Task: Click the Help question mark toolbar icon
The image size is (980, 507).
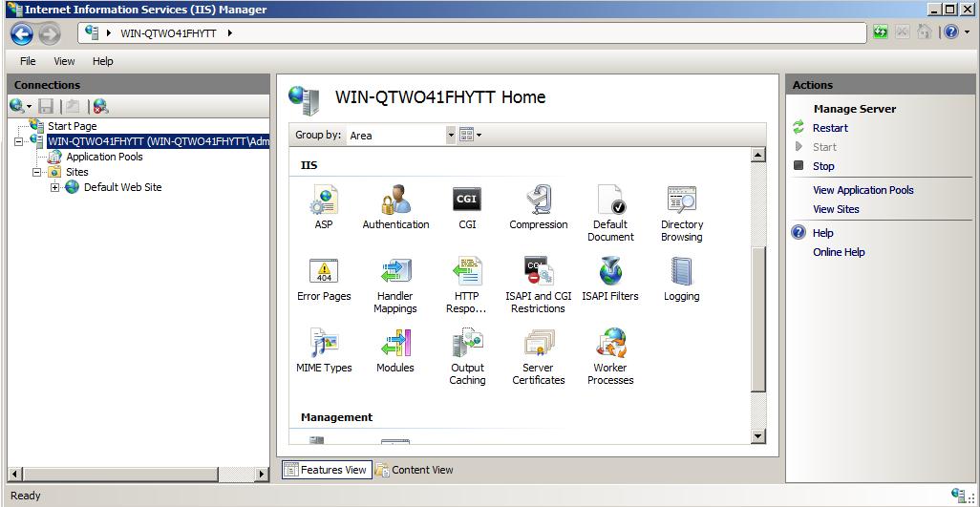Action: point(950,32)
